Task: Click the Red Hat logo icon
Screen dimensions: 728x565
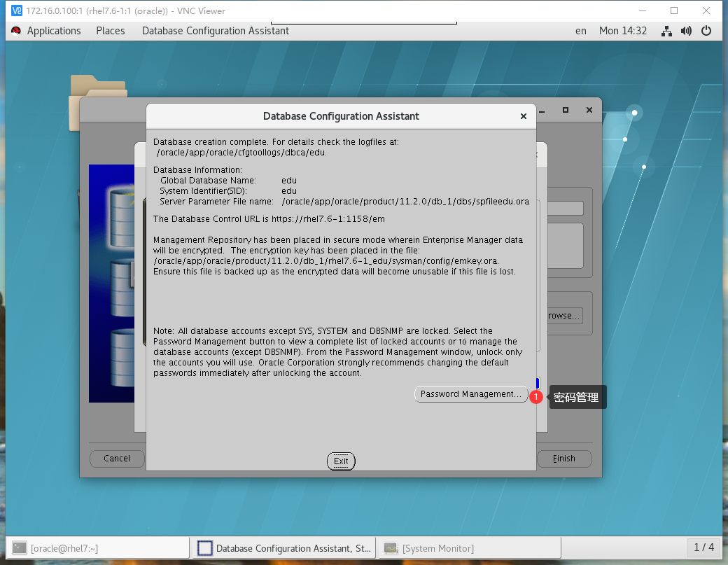Action: [16, 31]
